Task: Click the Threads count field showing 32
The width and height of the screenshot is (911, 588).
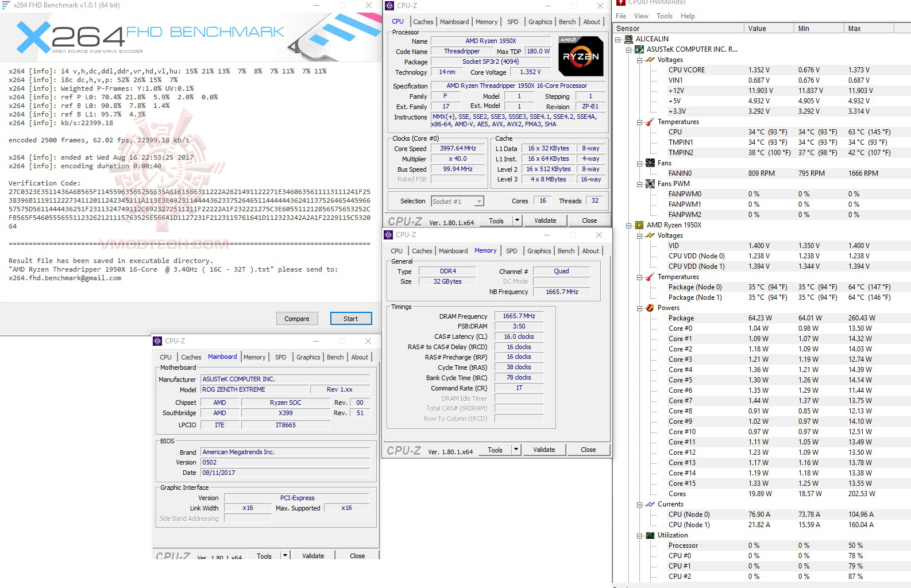Action: pos(595,200)
